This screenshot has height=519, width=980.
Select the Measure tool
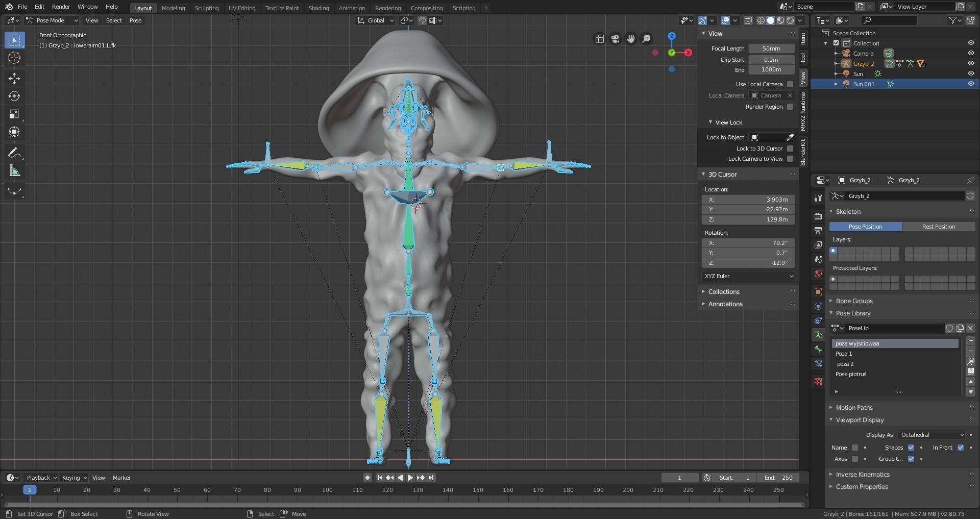click(x=14, y=171)
